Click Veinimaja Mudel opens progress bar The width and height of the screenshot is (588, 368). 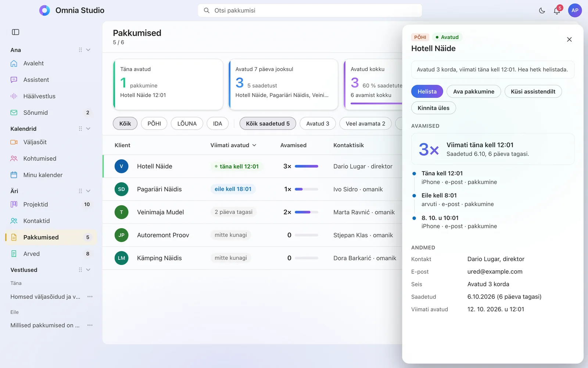pyautogui.click(x=306, y=212)
